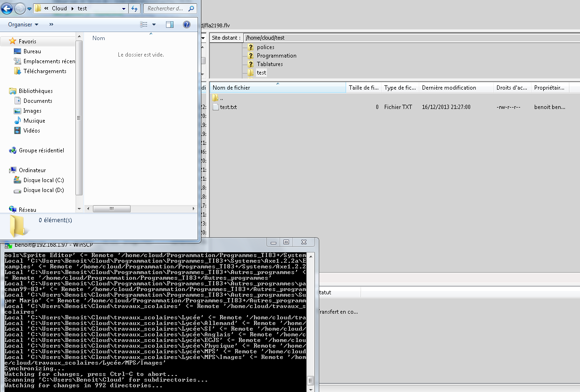The image size is (580, 392).
Task: Open the view options dropdown arrow
Action: point(154,25)
